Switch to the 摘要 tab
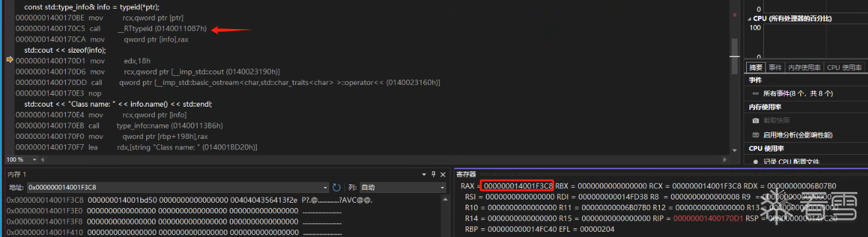 [755, 67]
